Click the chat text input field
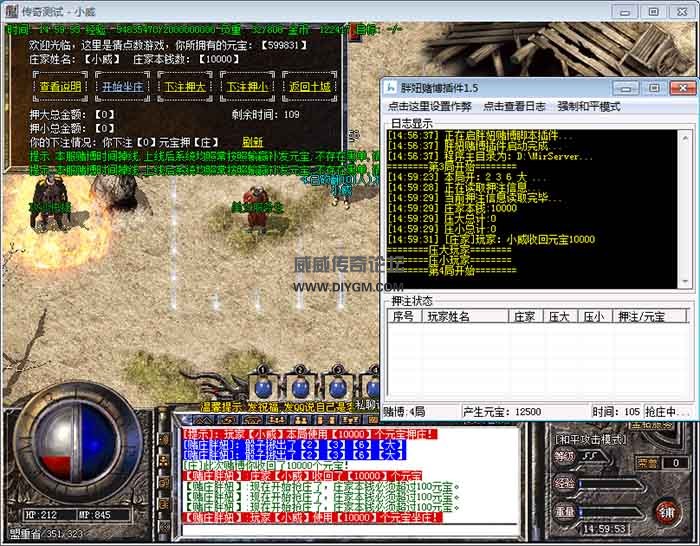 (350, 529)
